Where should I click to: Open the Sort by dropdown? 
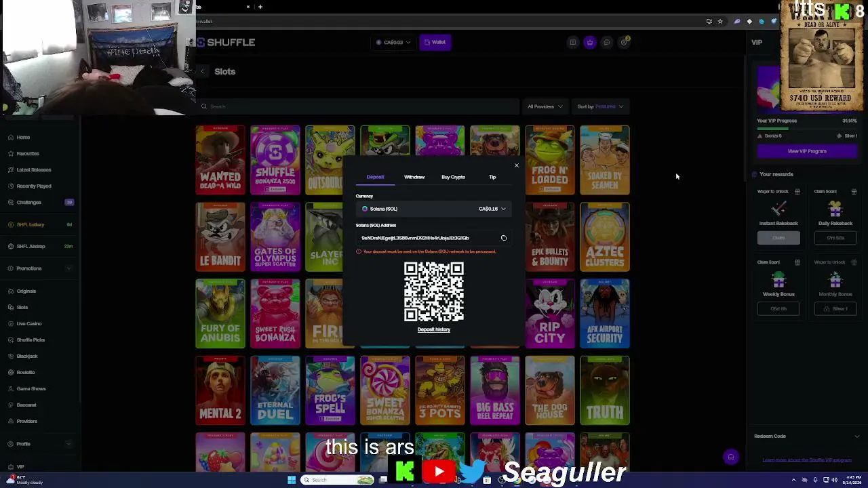(x=600, y=106)
